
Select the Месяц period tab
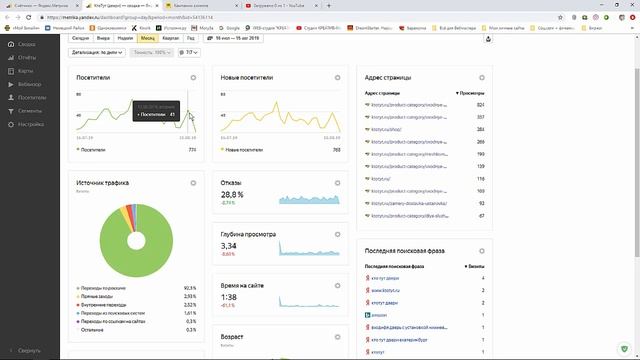click(148, 38)
